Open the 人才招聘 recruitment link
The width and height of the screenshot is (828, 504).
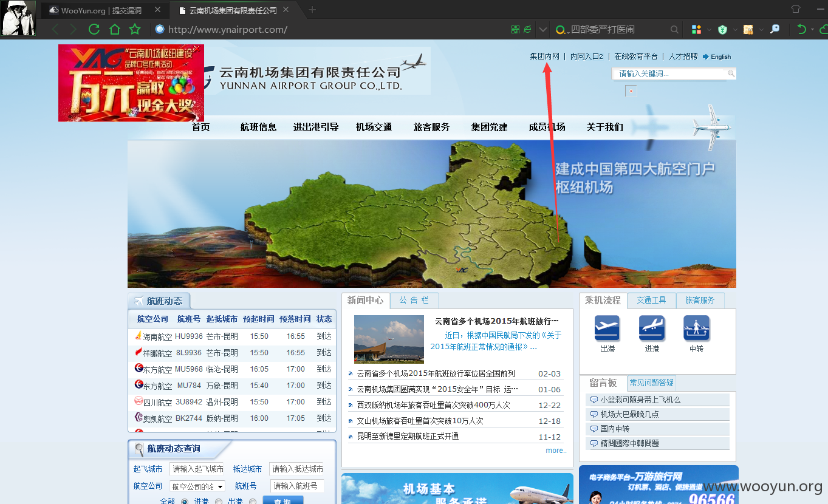683,56
